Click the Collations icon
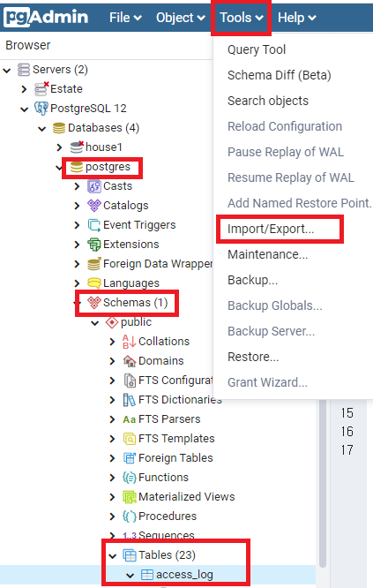Image resolution: width=373 pixels, height=588 pixels. pos(130,342)
